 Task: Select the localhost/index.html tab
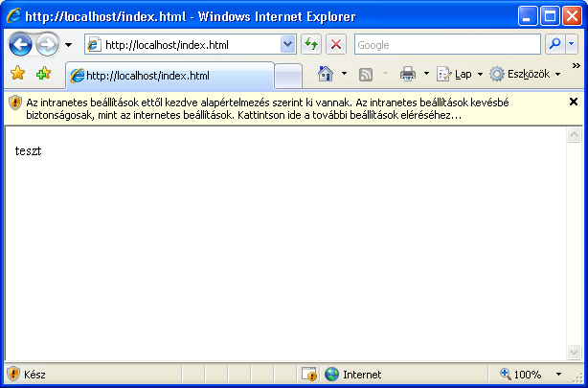coord(170,76)
